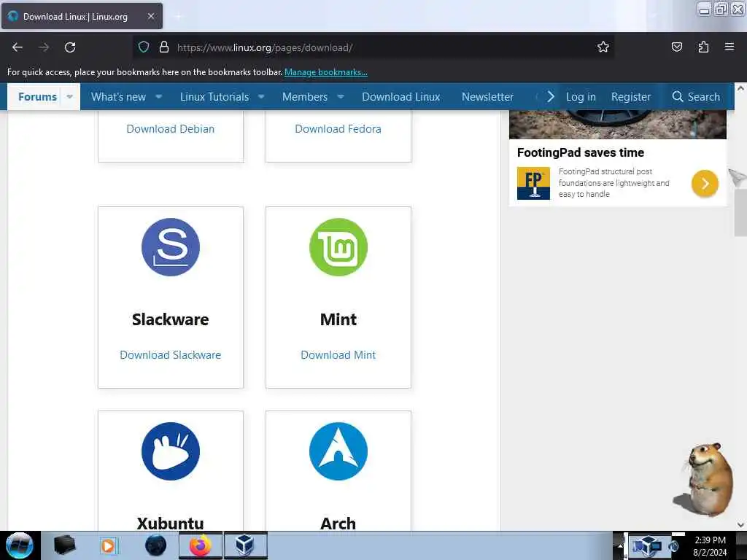Open the Firefox hamburger application menu

coord(729,47)
